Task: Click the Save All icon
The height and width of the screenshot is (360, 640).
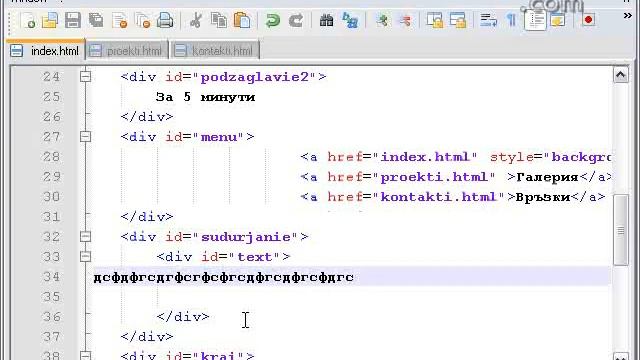Action: coord(96,20)
